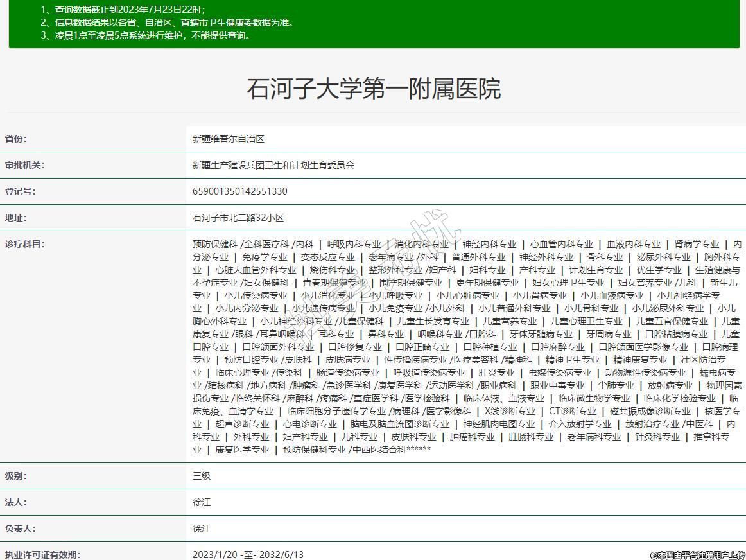Select the 三级 level value
The image size is (746, 560).
(x=202, y=476)
